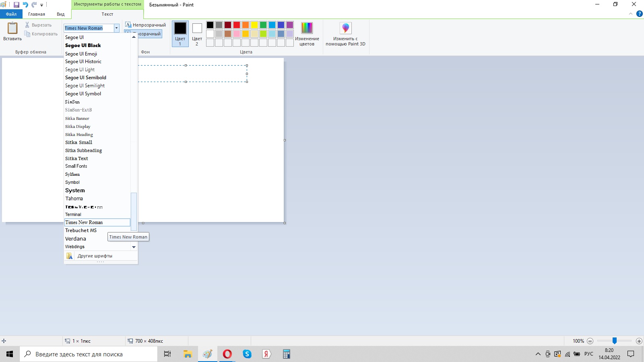Click the Redo arrow in quick access toolbar
This screenshot has height=362, width=644.
coord(34,5)
